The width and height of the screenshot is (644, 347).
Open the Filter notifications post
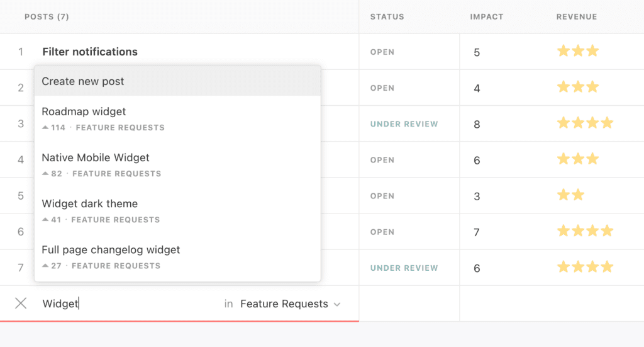tap(90, 52)
